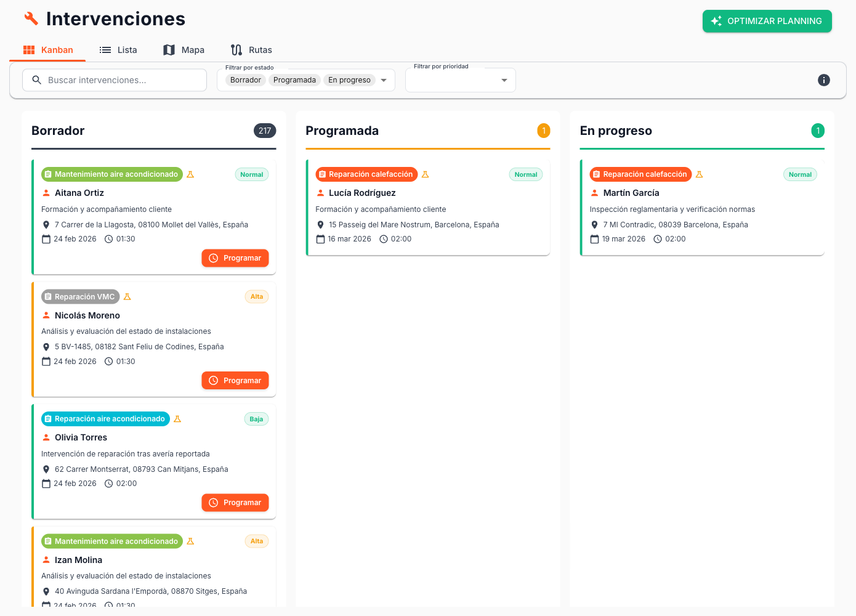Screen dimensions: 856x616
Task: Select the Kanban view grid icon
Action: [x=29, y=49]
